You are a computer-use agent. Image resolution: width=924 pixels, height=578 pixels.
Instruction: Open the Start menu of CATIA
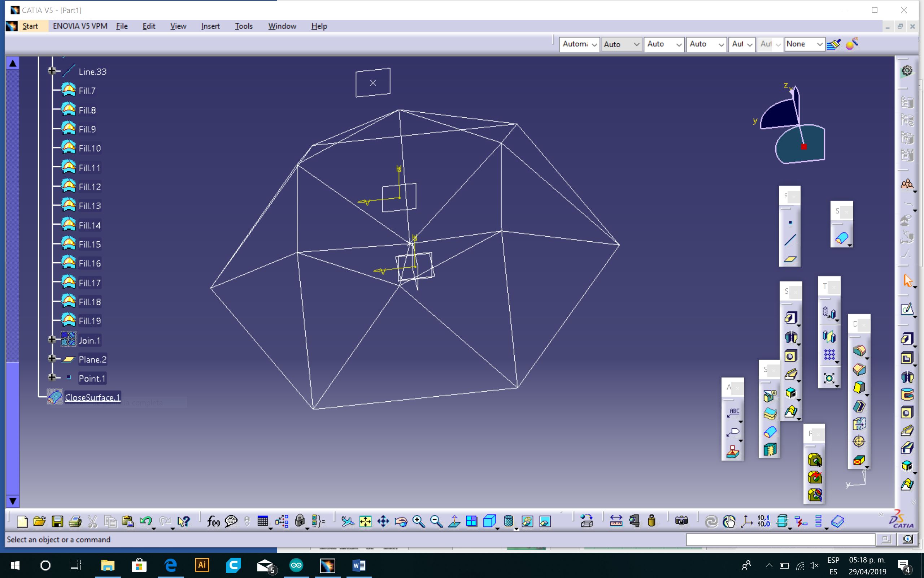coord(30,26)
